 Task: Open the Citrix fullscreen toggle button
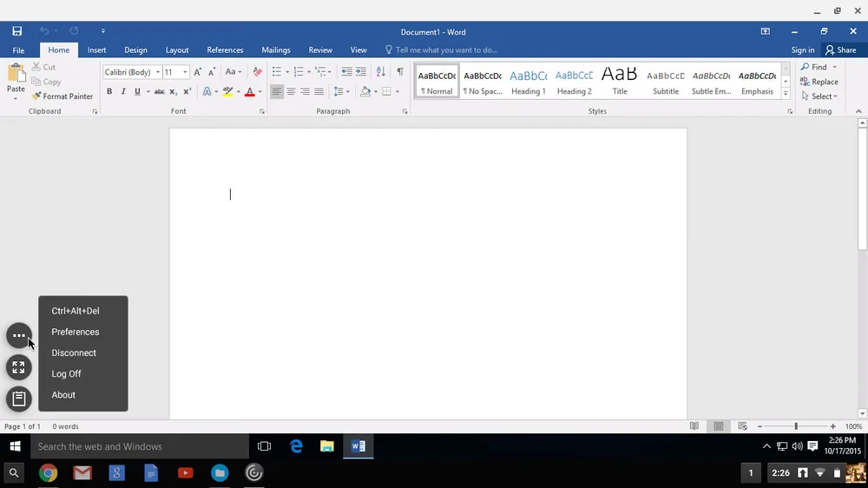[x=19, y=367]
